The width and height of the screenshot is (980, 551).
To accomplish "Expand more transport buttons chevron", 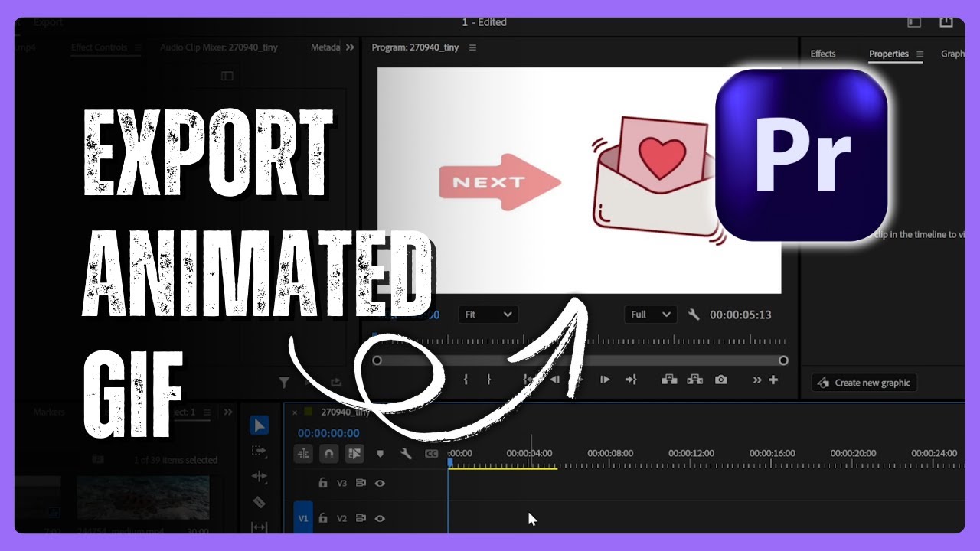I will coord(757,380).
